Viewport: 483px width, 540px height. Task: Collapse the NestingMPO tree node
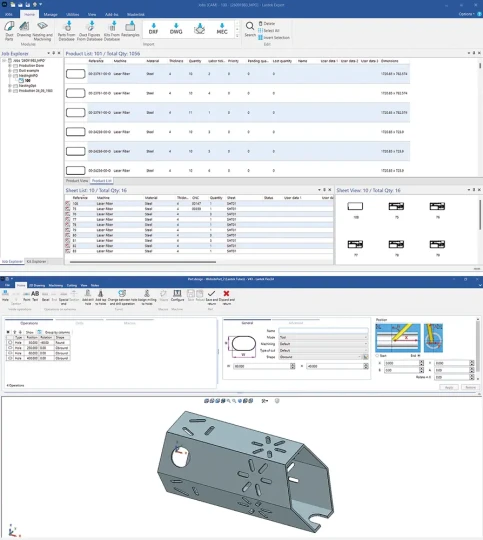[x=10, y=75]
